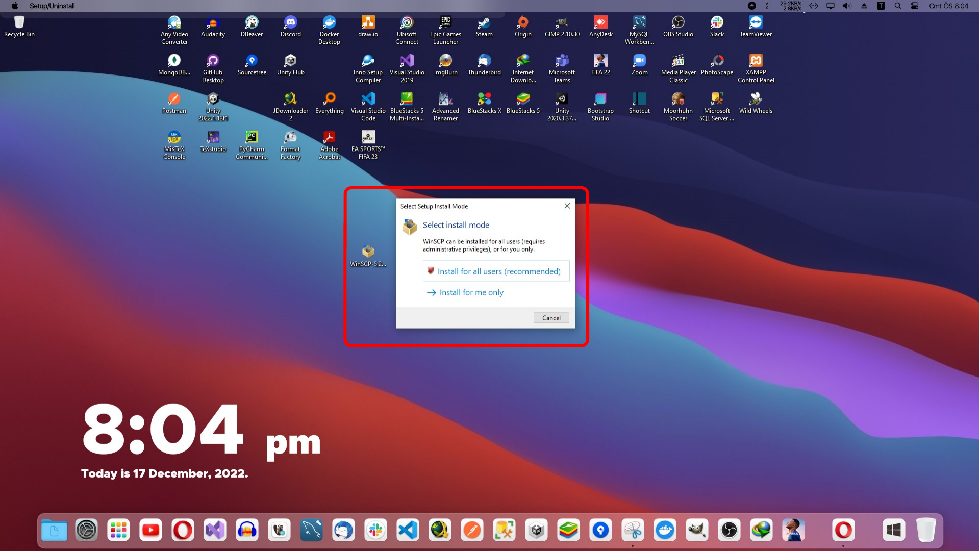Select the draw.io desktop icon
The width and height of the screenshot is (980, 551).
point(368,27)
